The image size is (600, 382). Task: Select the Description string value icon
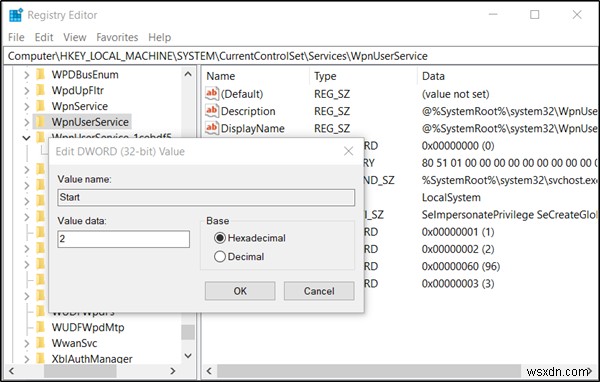212,111
